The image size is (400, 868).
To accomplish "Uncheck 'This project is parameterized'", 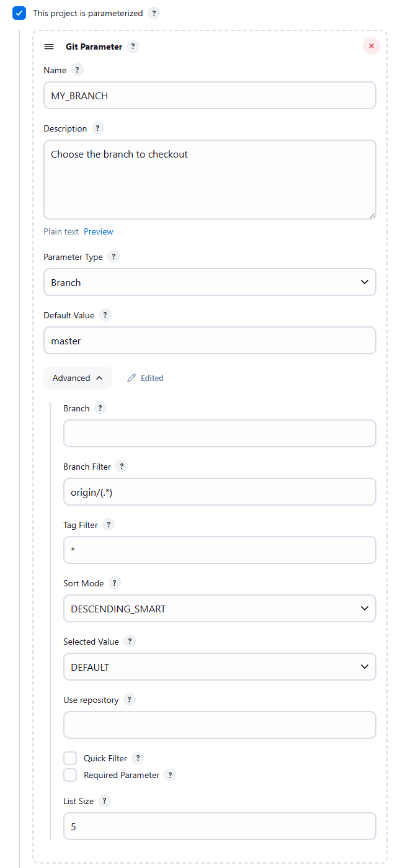I will [x=19, y=12].
